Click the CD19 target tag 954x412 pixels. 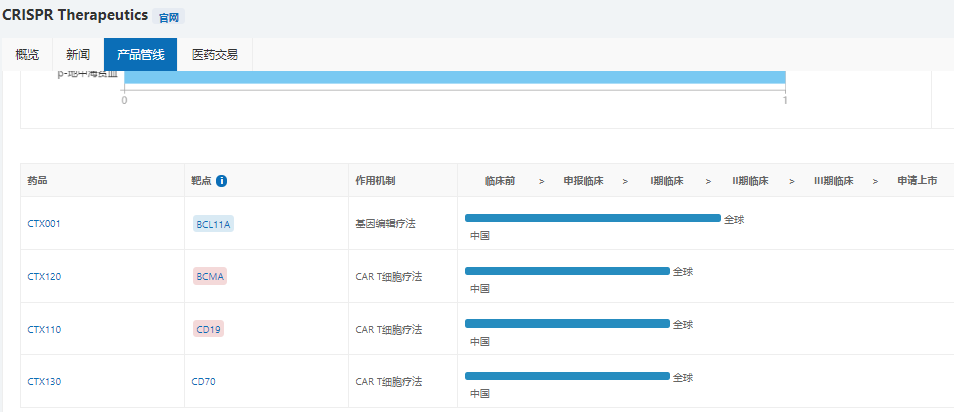(x=209, y=329)
